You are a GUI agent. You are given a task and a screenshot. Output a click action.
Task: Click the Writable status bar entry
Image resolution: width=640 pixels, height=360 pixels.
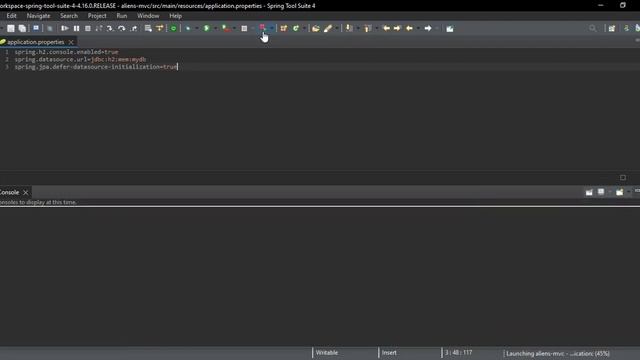click(327, 353)
